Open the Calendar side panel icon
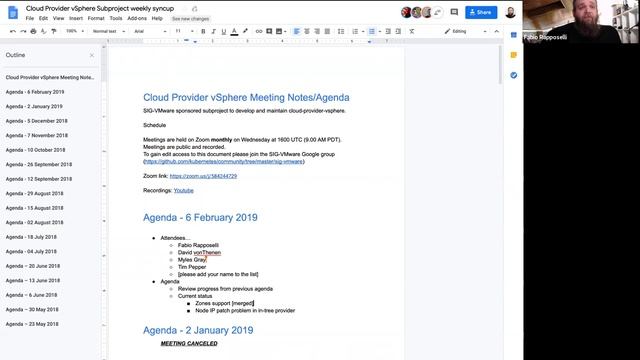 point(513,35)
